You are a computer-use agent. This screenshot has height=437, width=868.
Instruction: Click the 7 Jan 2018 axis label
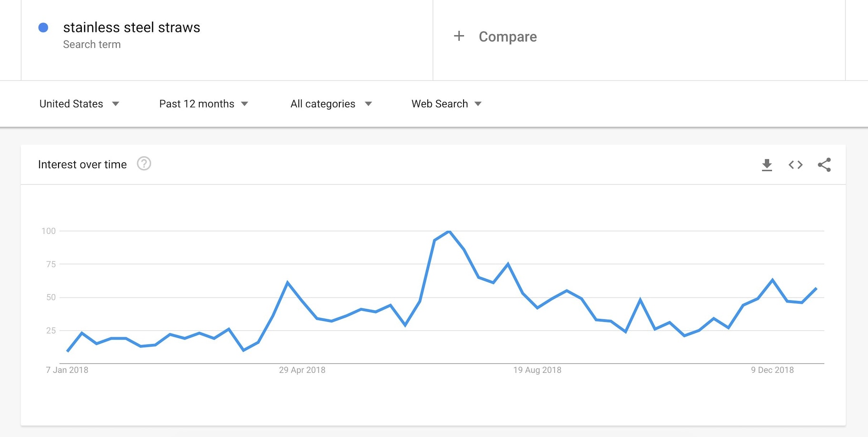[67, 370]
